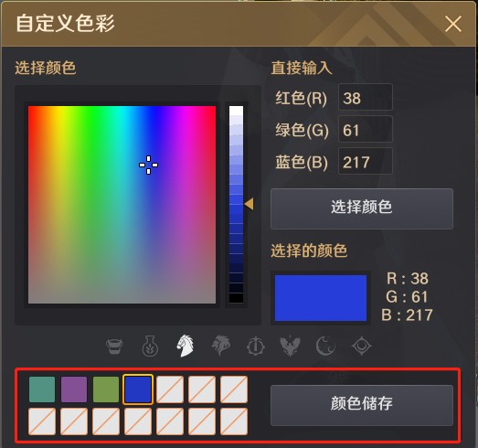Pick the teal saved color swatch
478x448 pixels.
42,389
